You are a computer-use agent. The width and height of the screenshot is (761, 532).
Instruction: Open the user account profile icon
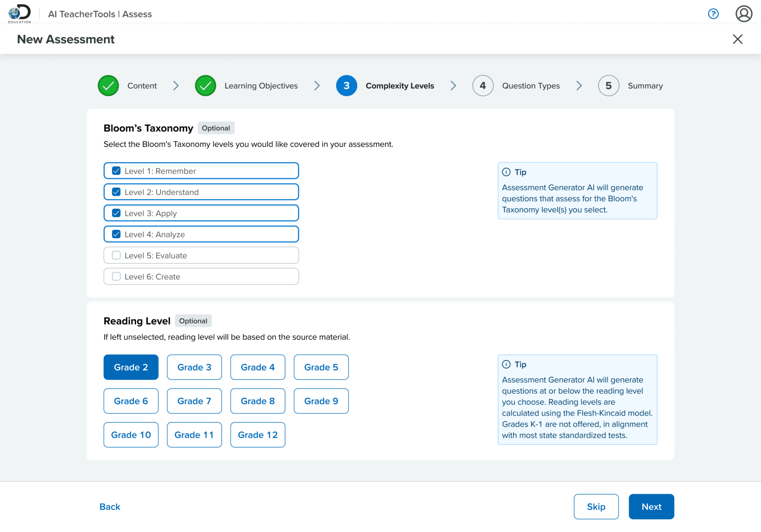[744, 14]
